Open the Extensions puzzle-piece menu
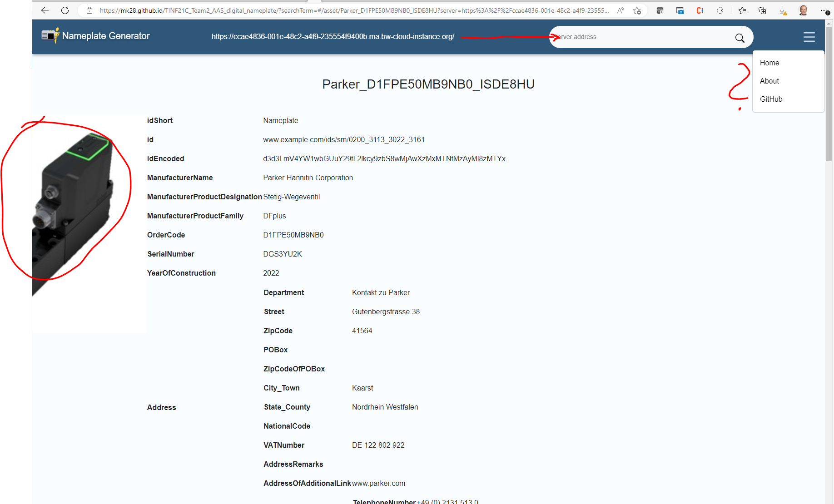The width and height of the screenshot is (834, 504). point(720,10)
